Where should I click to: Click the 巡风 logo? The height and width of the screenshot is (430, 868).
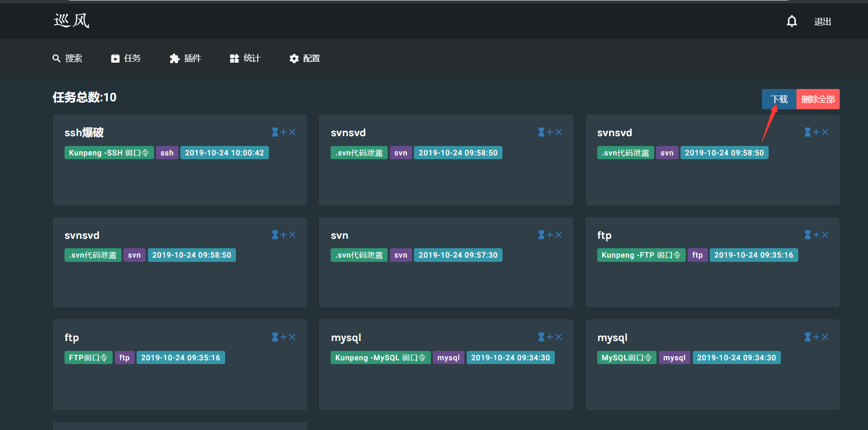(72, 21)
